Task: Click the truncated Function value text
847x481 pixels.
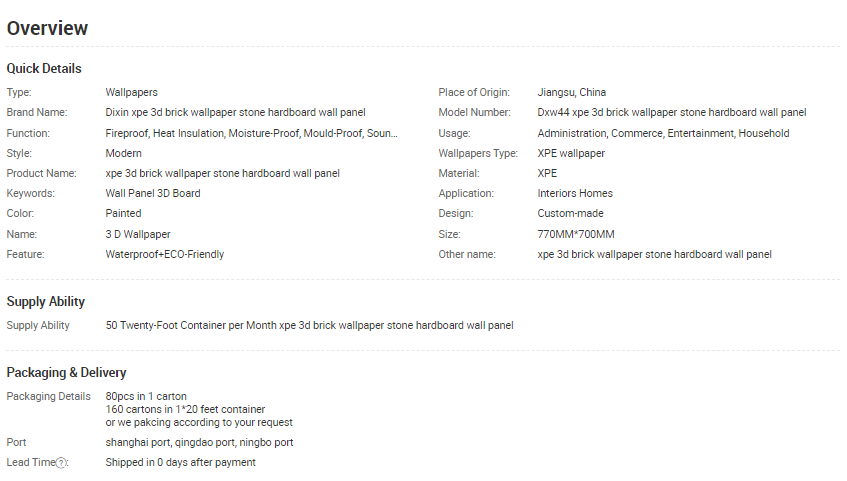Action: (251, 133)
